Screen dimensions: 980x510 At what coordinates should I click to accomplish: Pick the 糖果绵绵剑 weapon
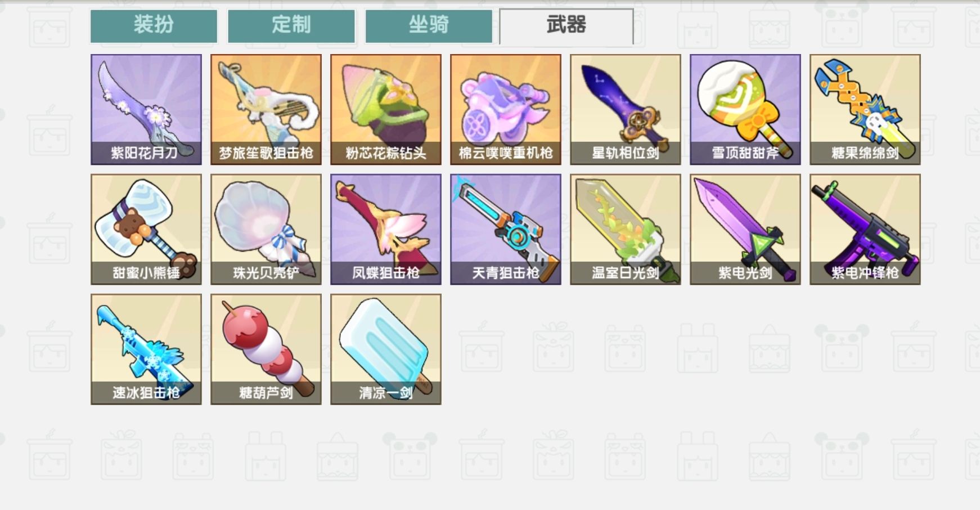tap(865, 109)
